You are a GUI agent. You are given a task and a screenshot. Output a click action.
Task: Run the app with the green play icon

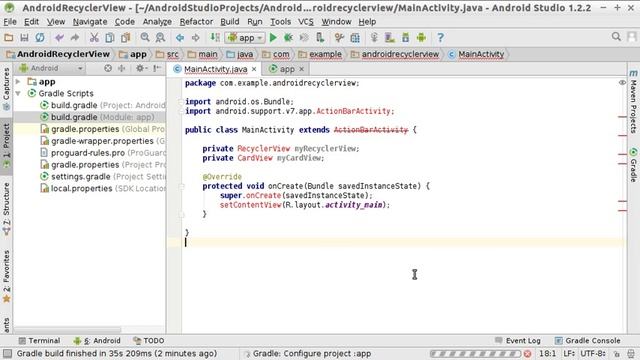[273, 38]
